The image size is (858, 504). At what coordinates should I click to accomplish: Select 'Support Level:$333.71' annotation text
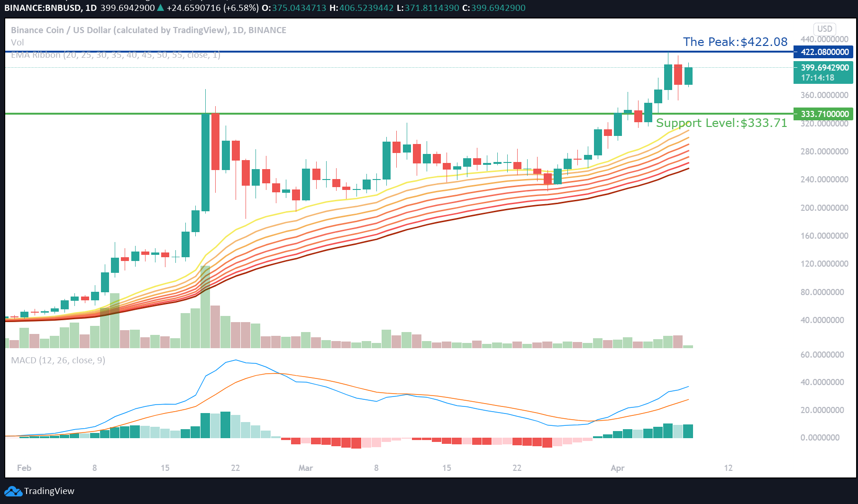pyautogui.click(x=721, y=123)
